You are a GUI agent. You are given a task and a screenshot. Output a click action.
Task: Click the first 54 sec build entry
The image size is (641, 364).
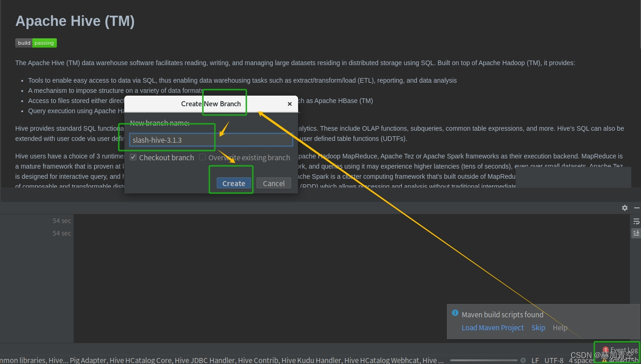pos(62,221)
